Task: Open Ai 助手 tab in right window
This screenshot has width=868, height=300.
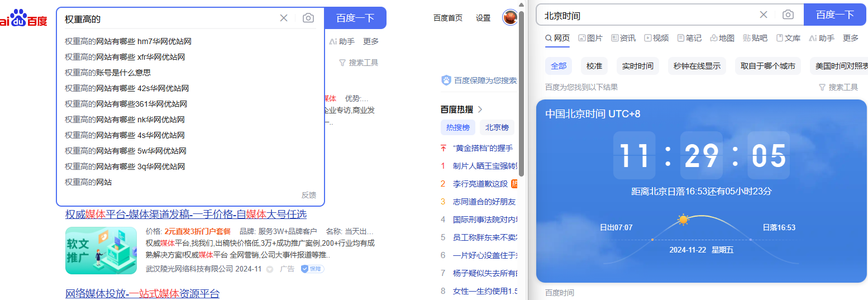Action: tap(822, 38)
